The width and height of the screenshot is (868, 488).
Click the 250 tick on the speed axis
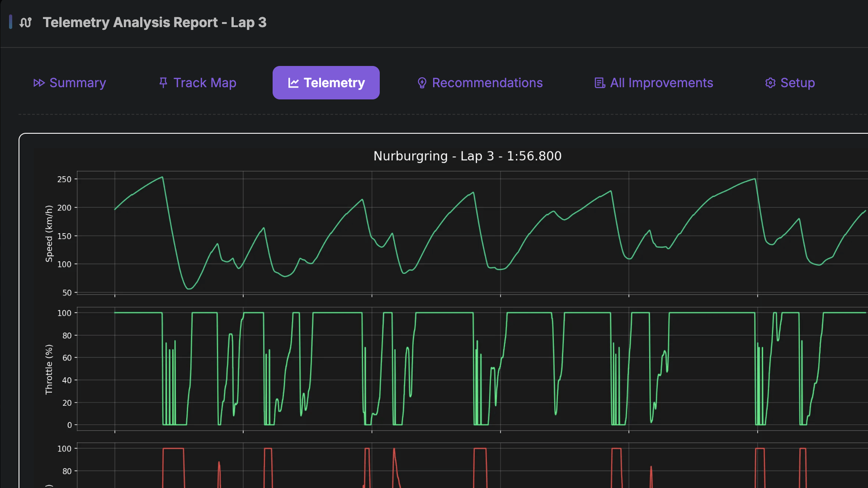[64, 179]
